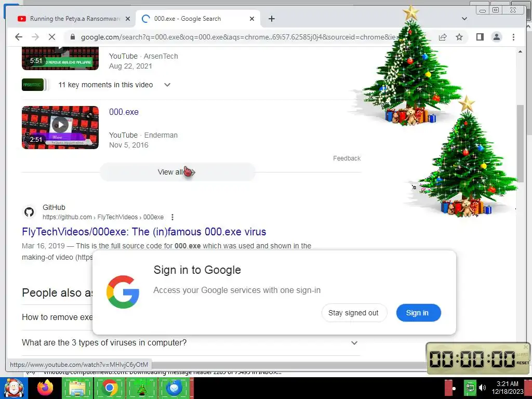Image resolution: width=532 pixels, height=399 pixels.
Task: Click the lock icon in the address bar
Action: point(72,37)
